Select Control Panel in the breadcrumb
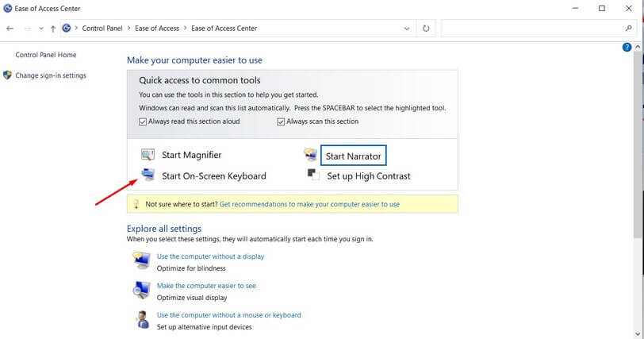The image size is (644, 339). click(x=102, y=29)
